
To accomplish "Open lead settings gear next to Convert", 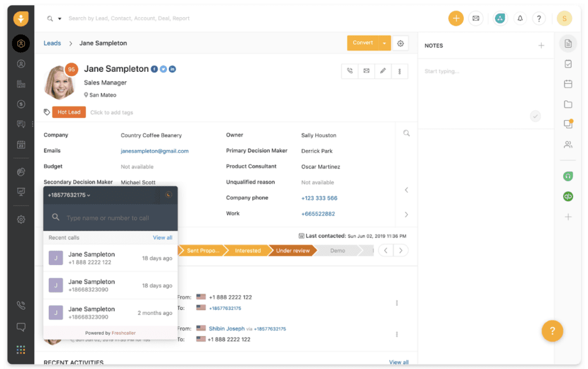I will 400,43.
